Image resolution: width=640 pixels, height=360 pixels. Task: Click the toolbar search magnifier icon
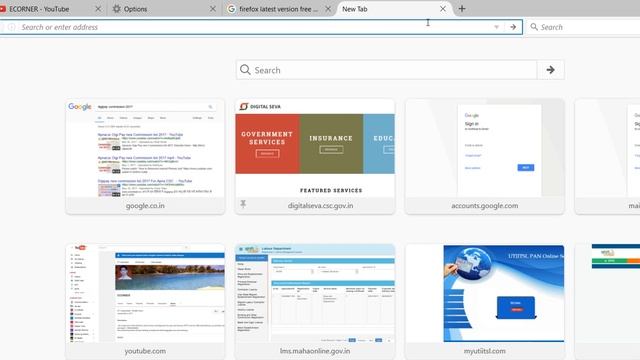[534, 27]
